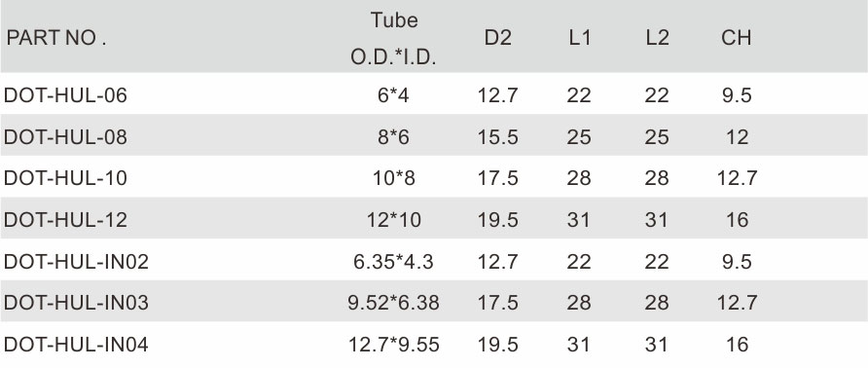Click tube size 8*6 cell
The height and width of the screenshot is (368, 868).
coord(393,137)
